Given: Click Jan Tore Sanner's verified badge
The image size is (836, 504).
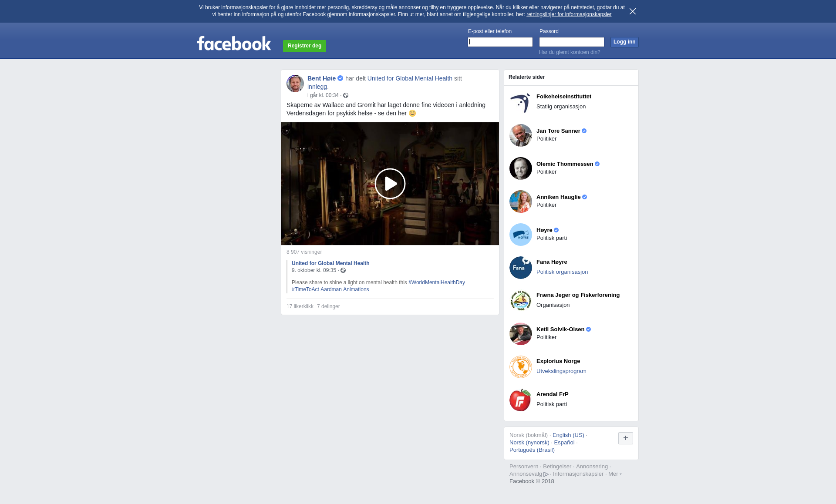Looking at the screenshot, I should click(x=584, y=131).
